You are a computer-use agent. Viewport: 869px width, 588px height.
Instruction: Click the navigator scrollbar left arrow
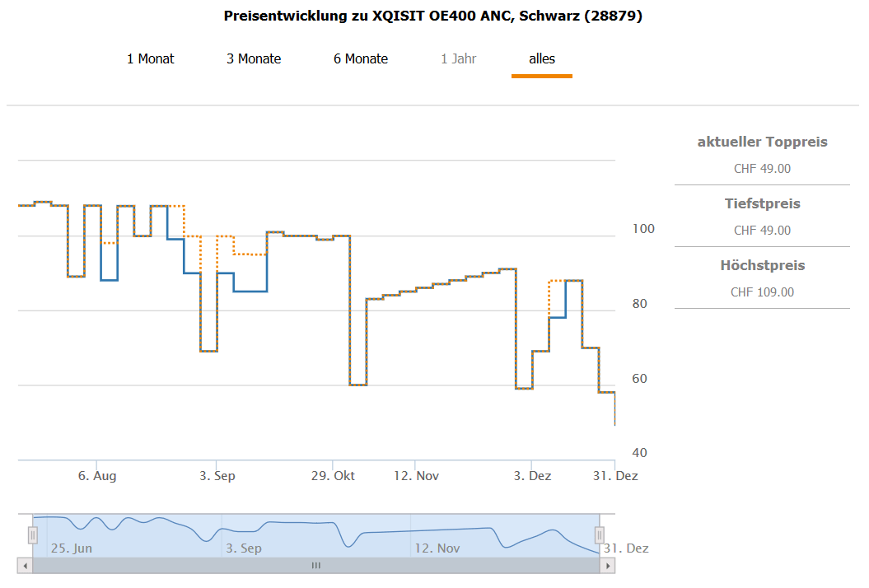pyautogui.click(x=25, y=566)
